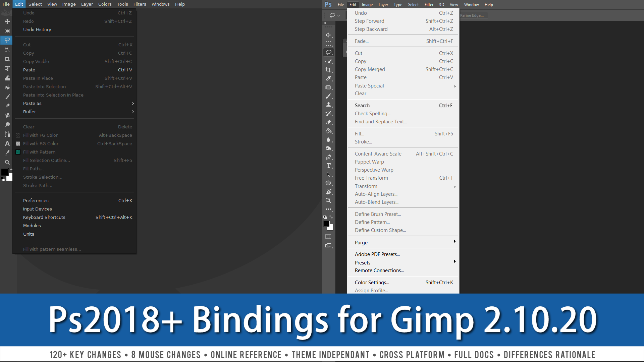Click Photoshop's screen mode toggle icon
644x362 pixels.
click(x=328, y=245)
